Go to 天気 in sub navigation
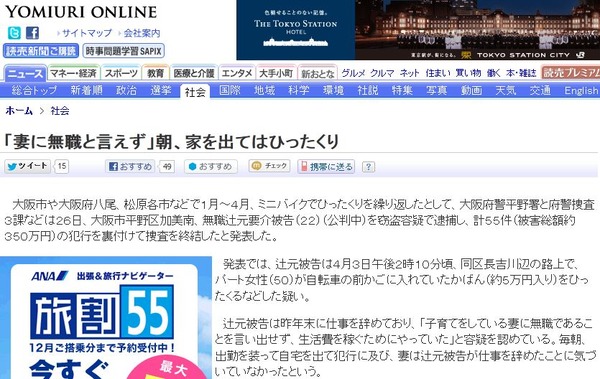 [x=506, y=90]
